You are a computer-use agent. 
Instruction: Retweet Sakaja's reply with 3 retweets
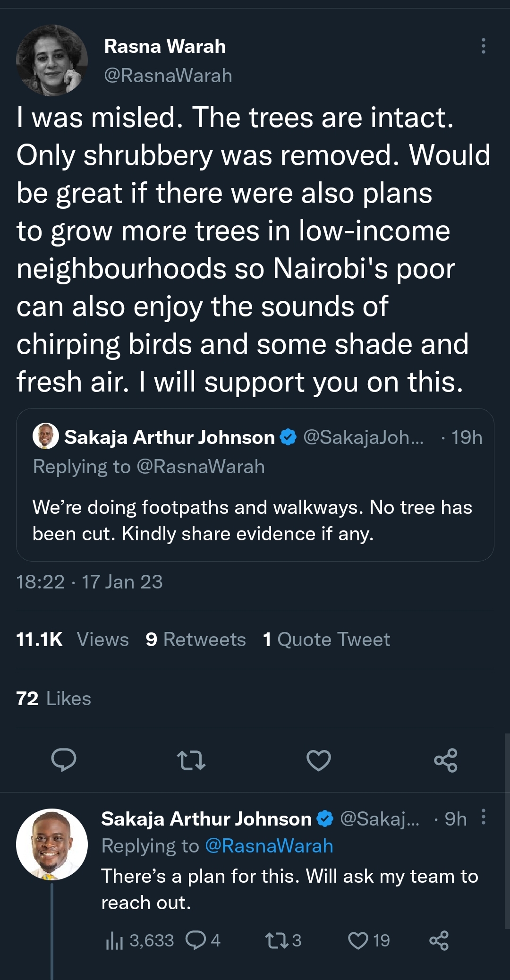[277, 940]
